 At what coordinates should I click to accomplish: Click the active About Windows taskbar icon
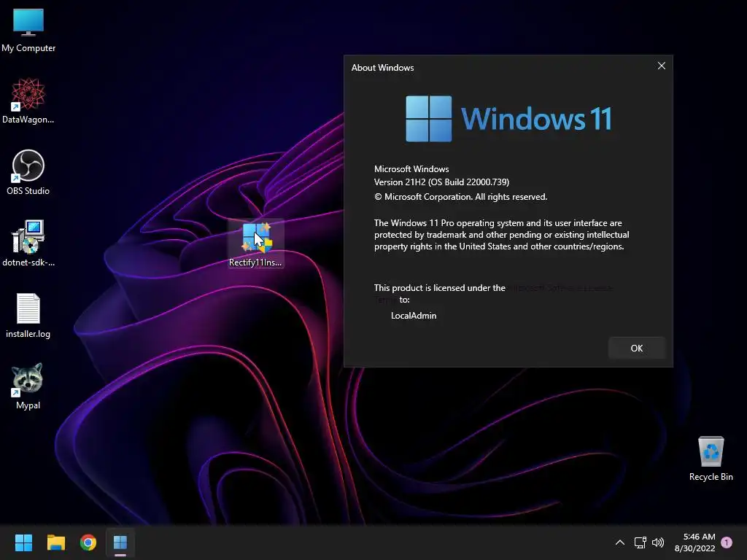coord(120,542)
